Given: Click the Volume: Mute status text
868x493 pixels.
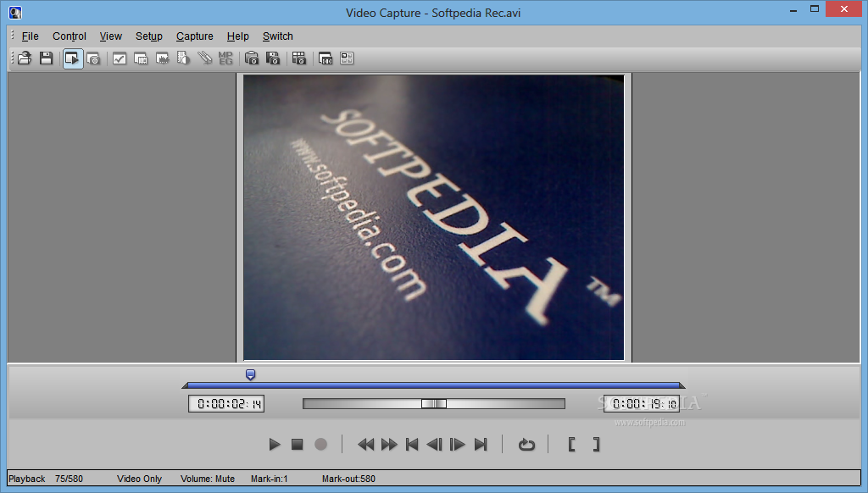Looking at the screenshot, I should [x=208, y=479].
